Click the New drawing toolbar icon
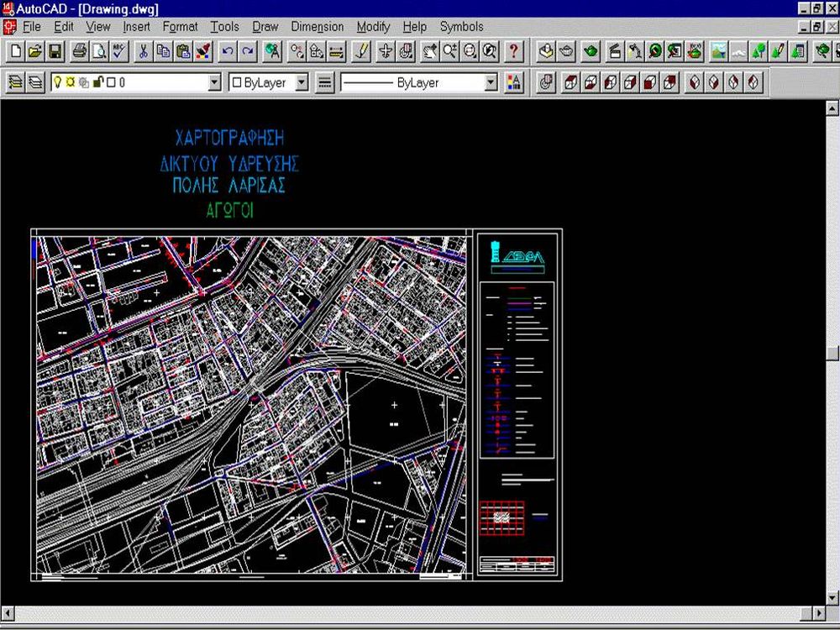Viewport: 840px width, 630px height. 15,51
